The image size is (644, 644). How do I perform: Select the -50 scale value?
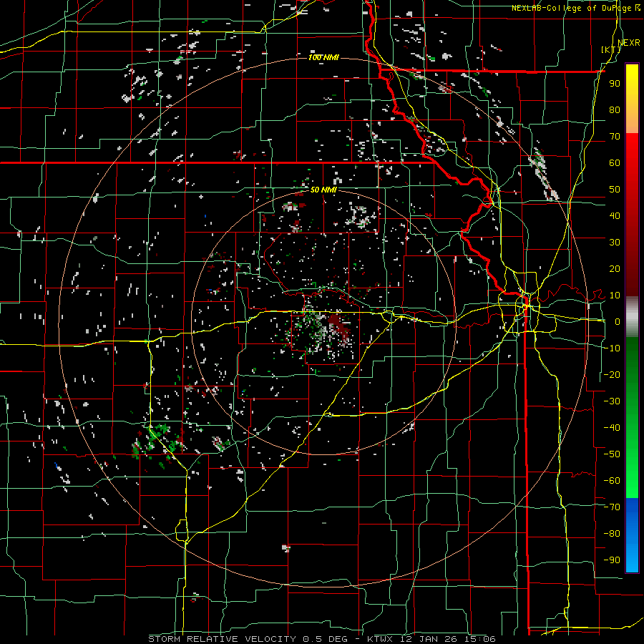tap(612, 454)
